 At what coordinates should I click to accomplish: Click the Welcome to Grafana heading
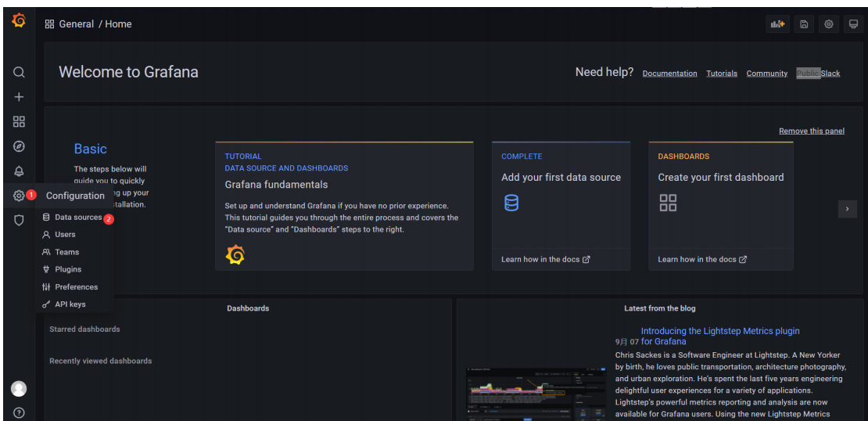coord(128,72)
